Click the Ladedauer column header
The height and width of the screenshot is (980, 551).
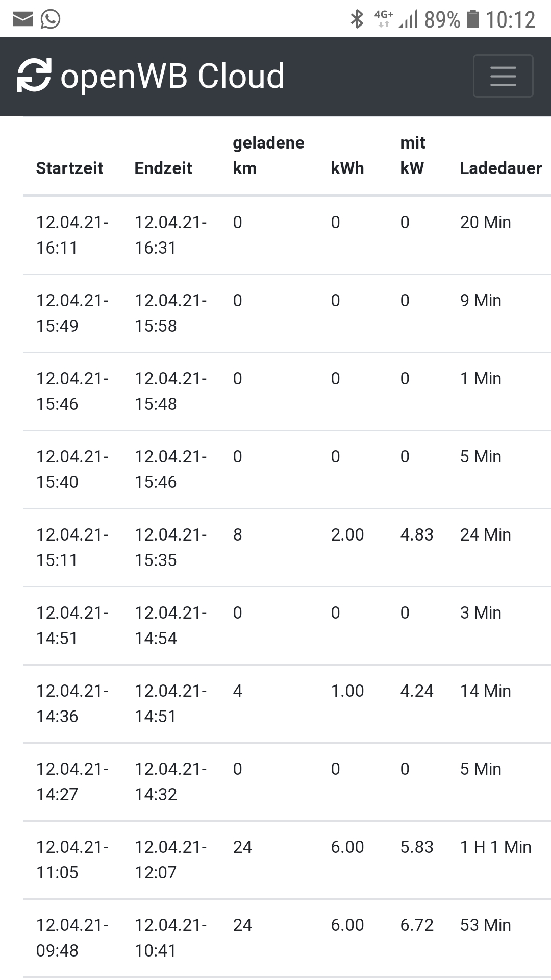(501, 168)
